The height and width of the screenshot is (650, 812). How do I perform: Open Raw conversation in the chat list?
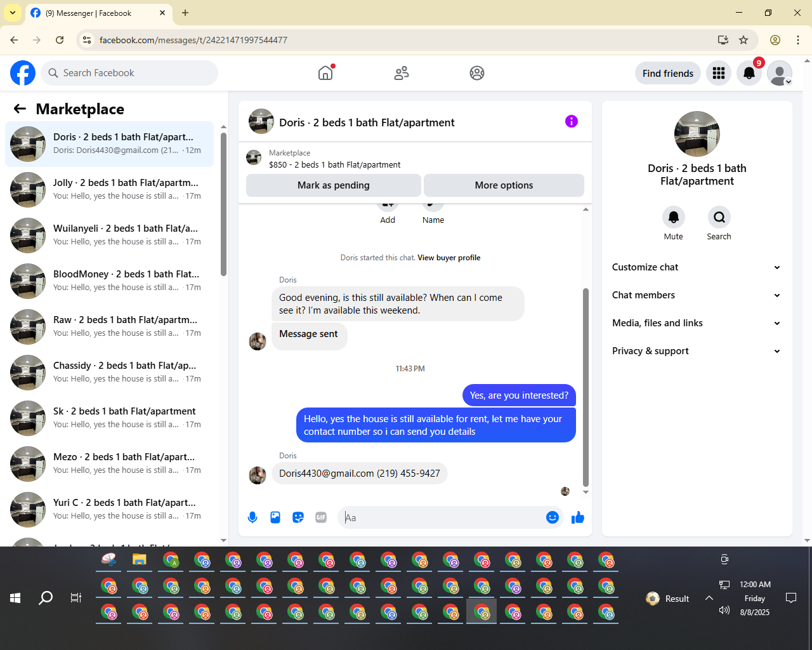[109, 327]
